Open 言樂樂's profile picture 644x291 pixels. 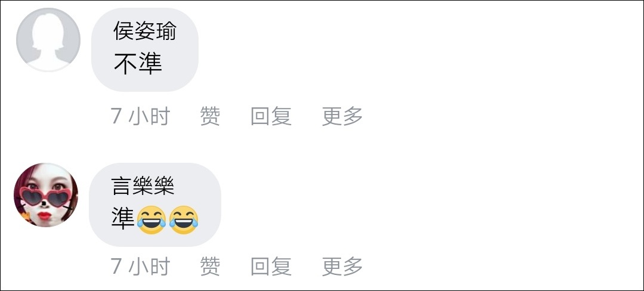[x=46, y=195]
